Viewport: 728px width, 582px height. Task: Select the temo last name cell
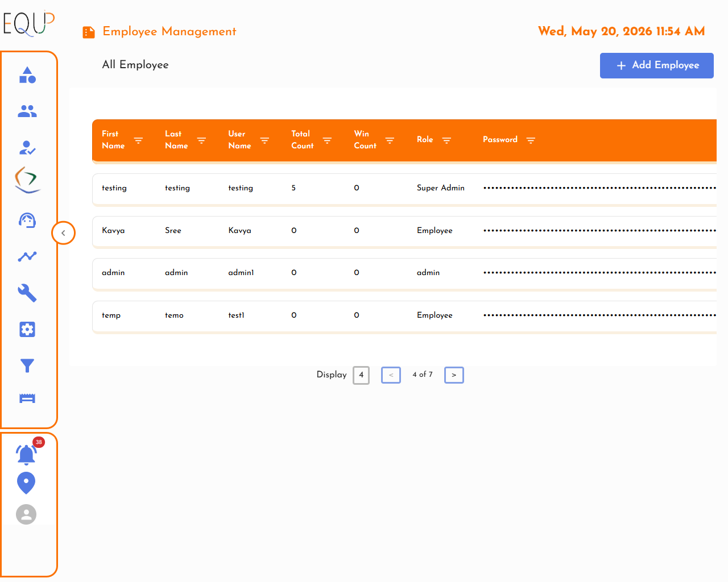coord(174,315)
